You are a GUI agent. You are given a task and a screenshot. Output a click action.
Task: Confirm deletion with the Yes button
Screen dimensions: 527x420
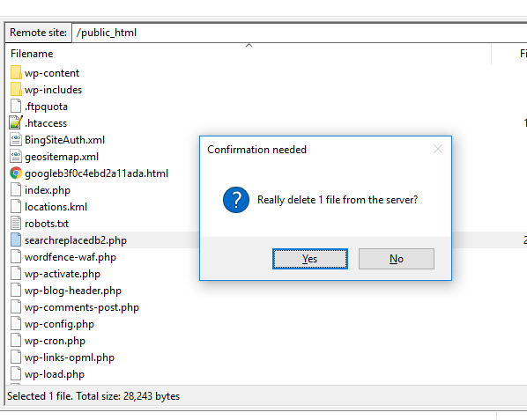(310, 259)
